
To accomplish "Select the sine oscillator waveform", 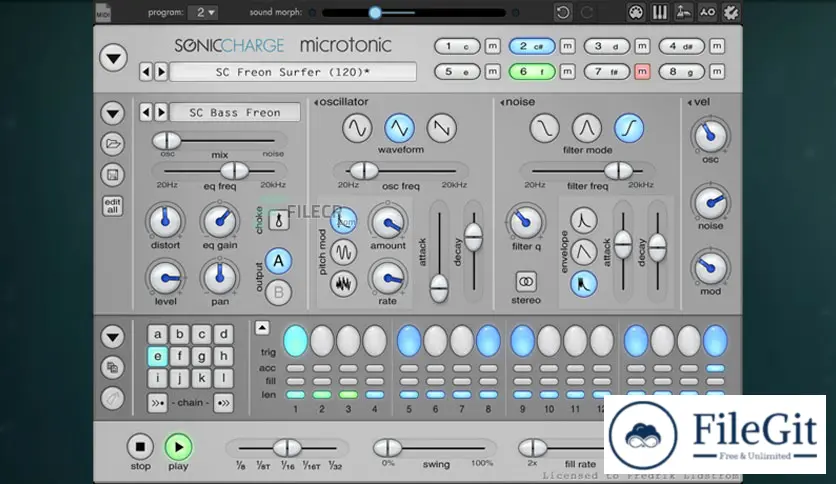I will tap(357, 128).
